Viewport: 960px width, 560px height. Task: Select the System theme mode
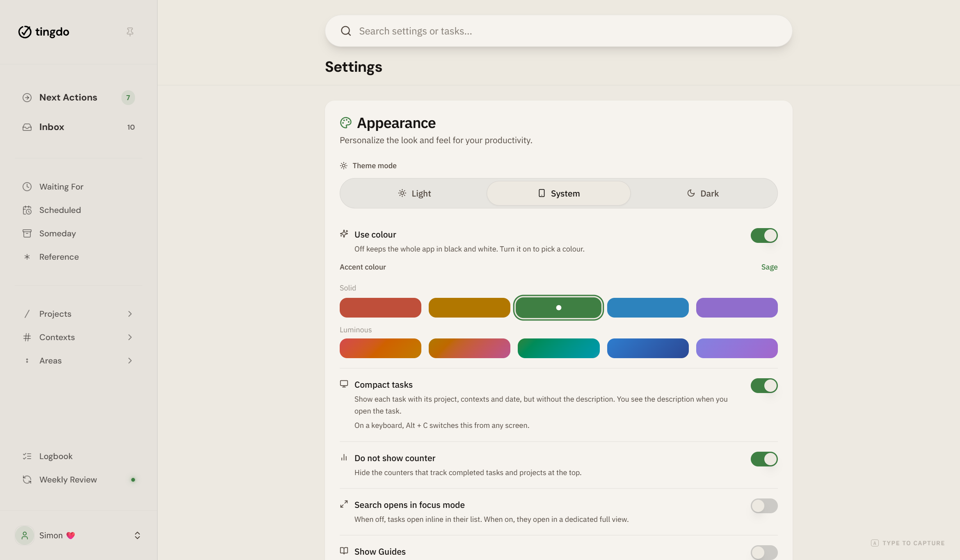pos(558,193)
